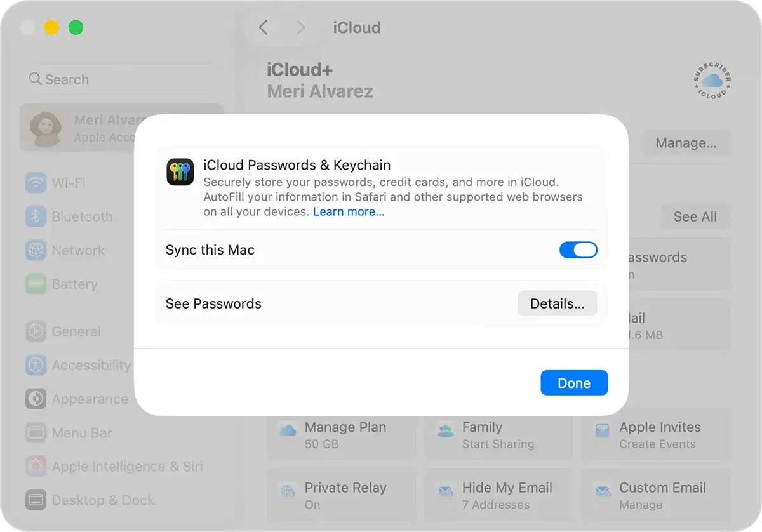The height and width of the screenshot is (532, 762).
Task: Go forward with the right chevron
Action: tap(300, 27)
